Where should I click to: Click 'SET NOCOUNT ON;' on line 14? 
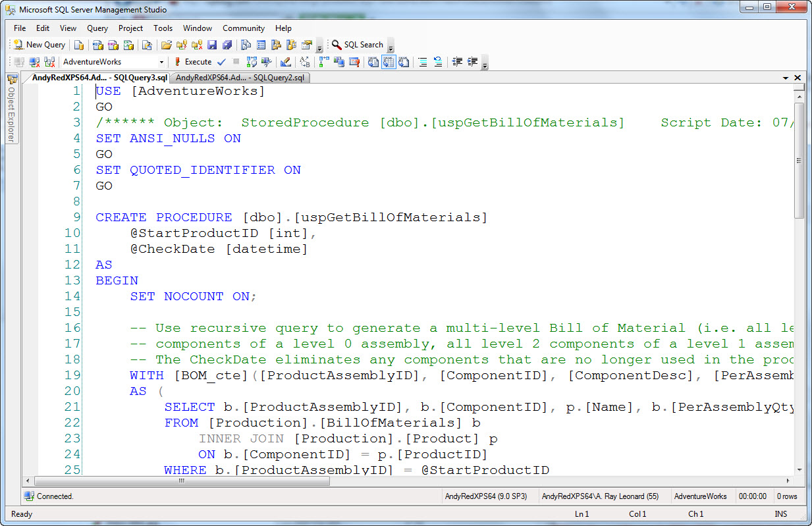click(x=193, y=296)
